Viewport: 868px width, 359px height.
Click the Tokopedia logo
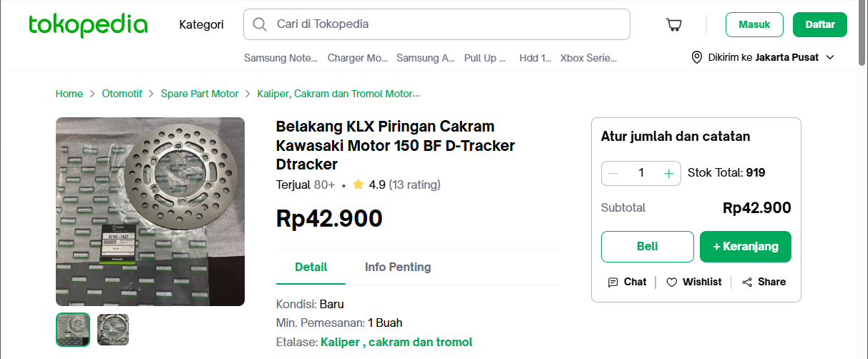tap(88, 24)
